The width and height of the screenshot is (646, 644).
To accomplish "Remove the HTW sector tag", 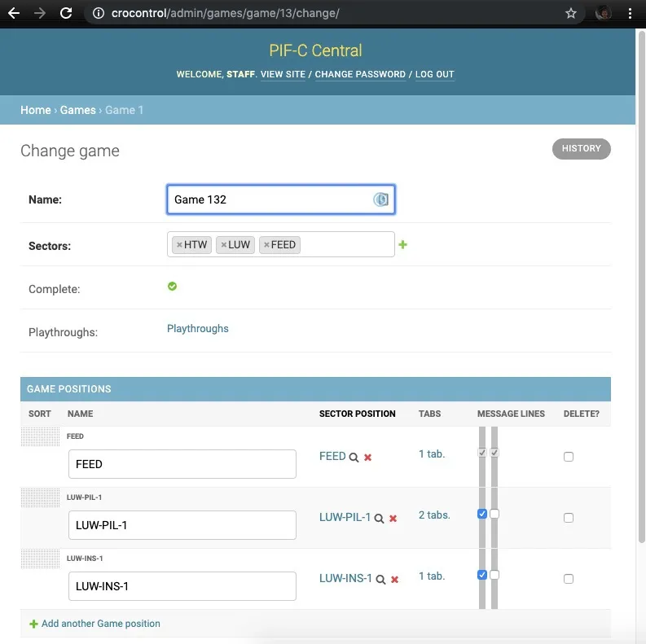I will [x=179, y=245].
